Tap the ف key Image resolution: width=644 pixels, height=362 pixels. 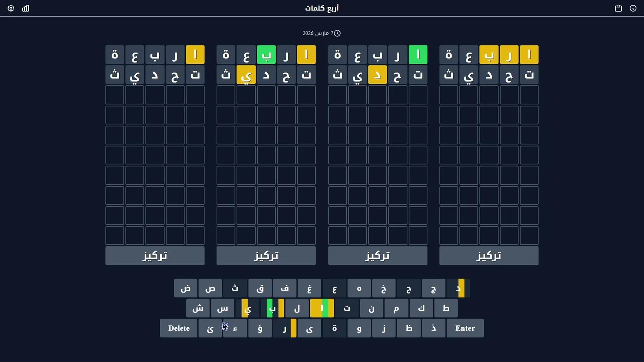tap(285, 288)
